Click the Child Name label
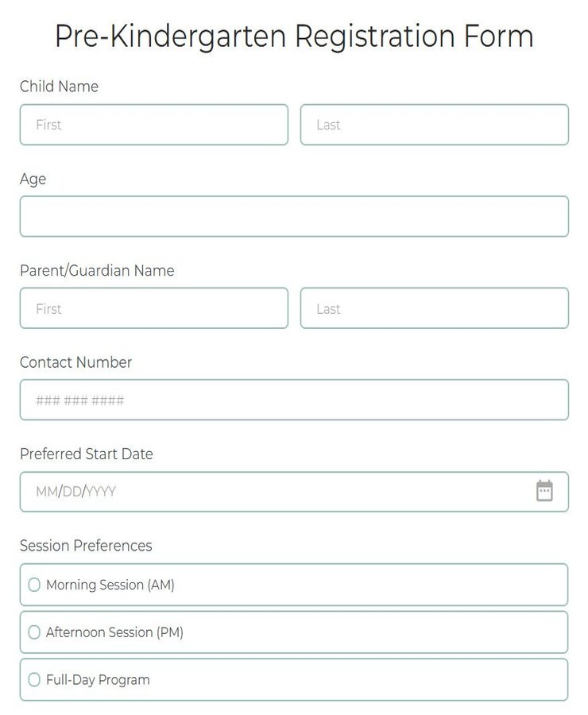This screenshot has height=715, width=588. (x=59, y=87)
